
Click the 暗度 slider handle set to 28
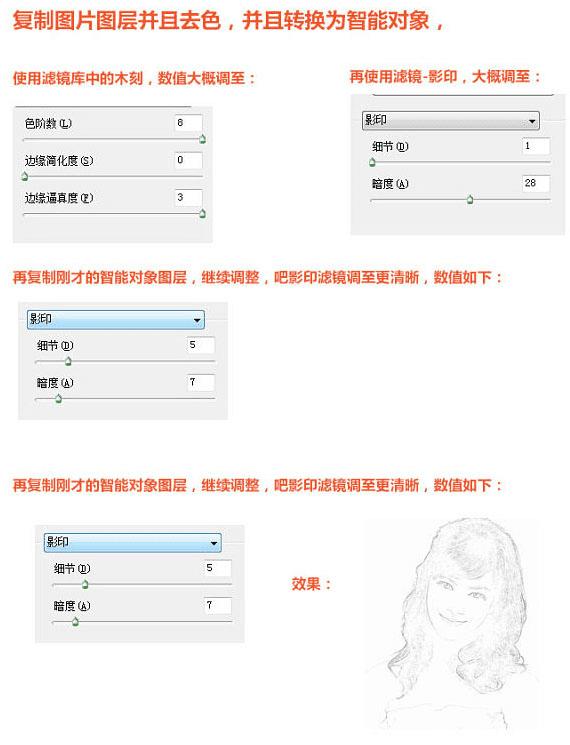click(x=470, y=200)
